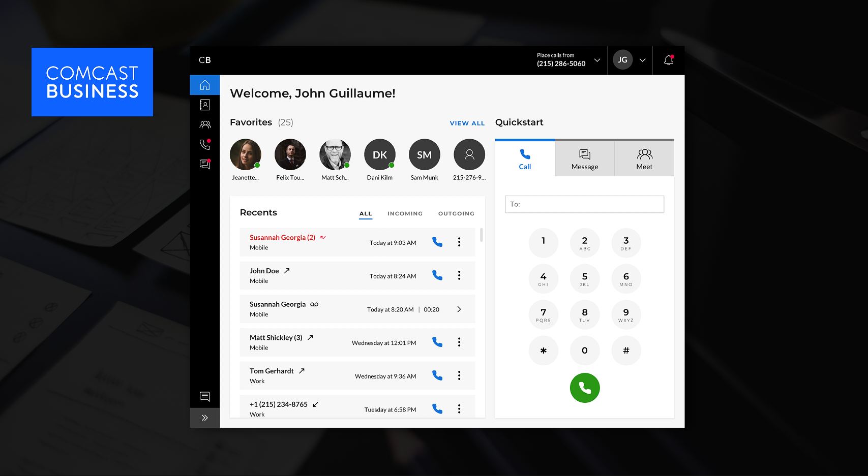Expand sidebar with double-arrow button
The width and height of the screenshot is (868, 476).
click(205, 418)
